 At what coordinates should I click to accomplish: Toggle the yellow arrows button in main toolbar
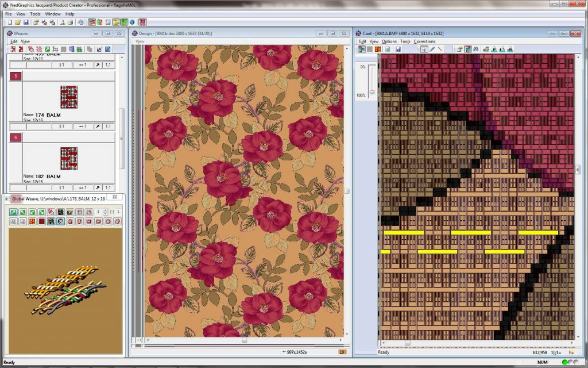coord(116,22)
